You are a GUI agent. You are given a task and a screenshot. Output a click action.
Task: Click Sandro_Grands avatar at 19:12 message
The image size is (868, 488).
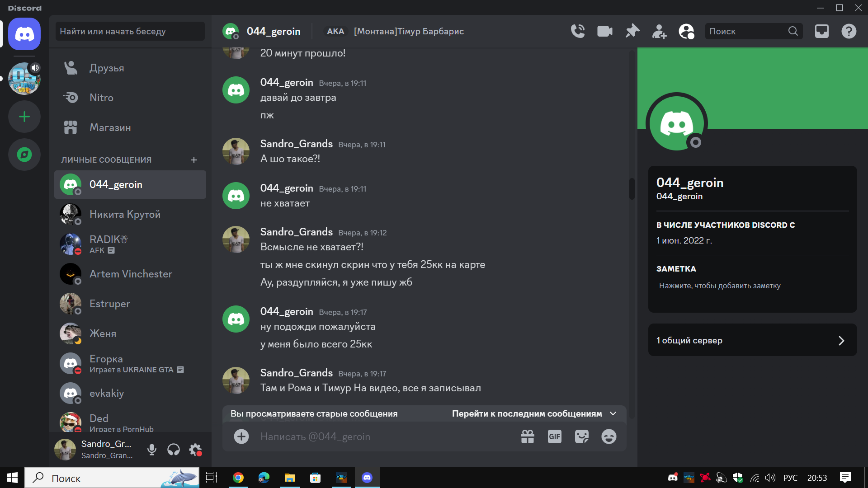tap(236, 239)
